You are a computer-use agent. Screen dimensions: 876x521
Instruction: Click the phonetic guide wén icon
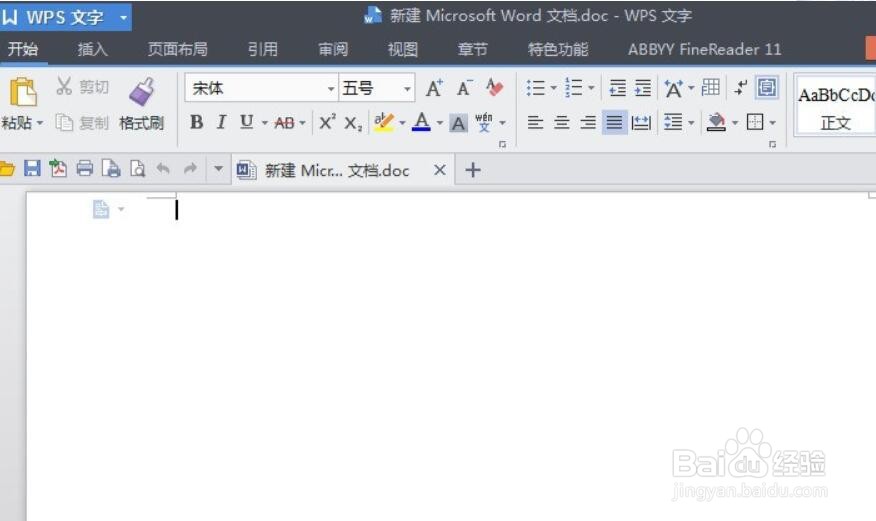point(484,122)
